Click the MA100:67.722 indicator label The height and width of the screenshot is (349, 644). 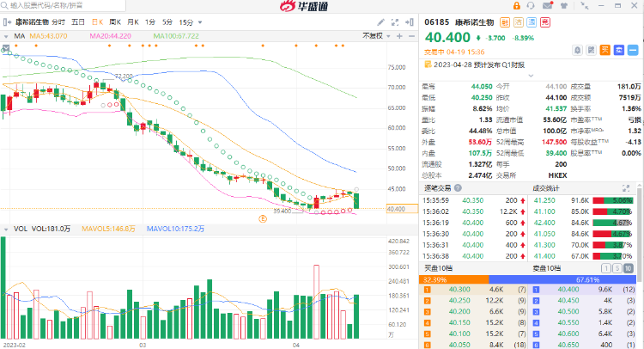176,36
